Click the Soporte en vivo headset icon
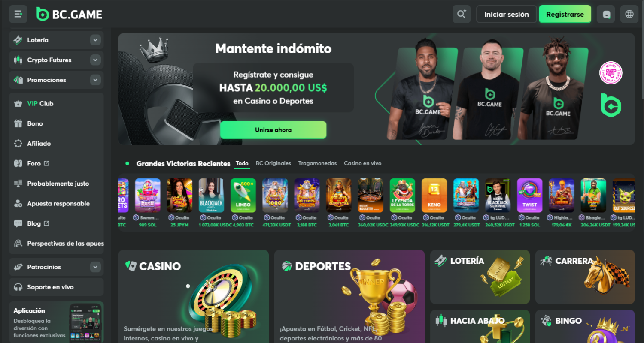The width and height of the screenshot is (644, 343). [18, 287]
